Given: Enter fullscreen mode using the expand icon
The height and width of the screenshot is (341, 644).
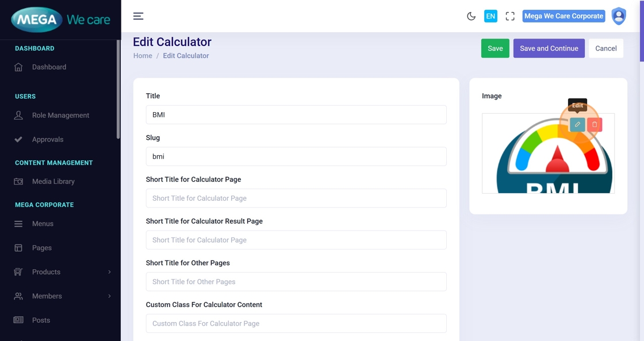Looking at the screenshot, I should tap(510, 16).
